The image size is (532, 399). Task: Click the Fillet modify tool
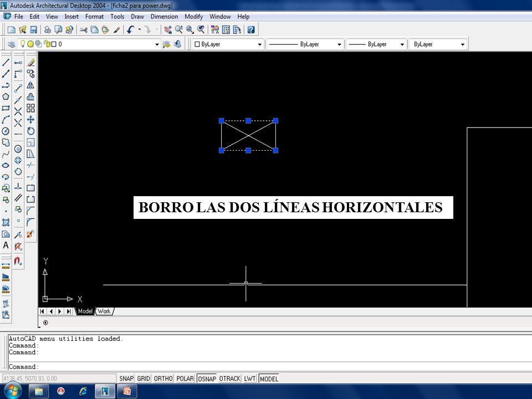pos(31,222)
